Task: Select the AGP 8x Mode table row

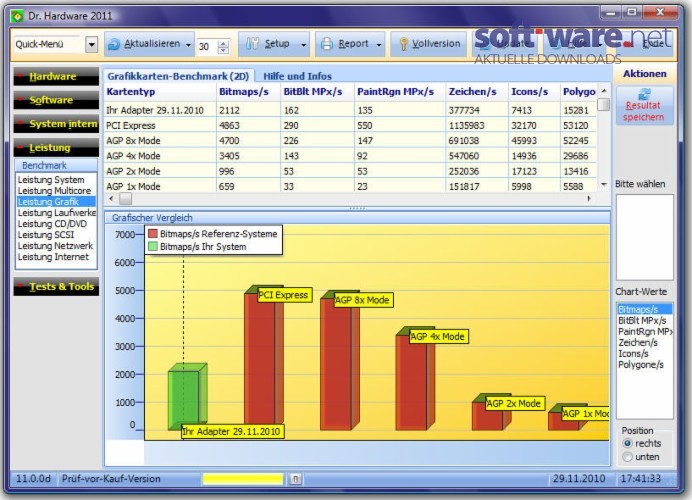Action: coord(350,141)
